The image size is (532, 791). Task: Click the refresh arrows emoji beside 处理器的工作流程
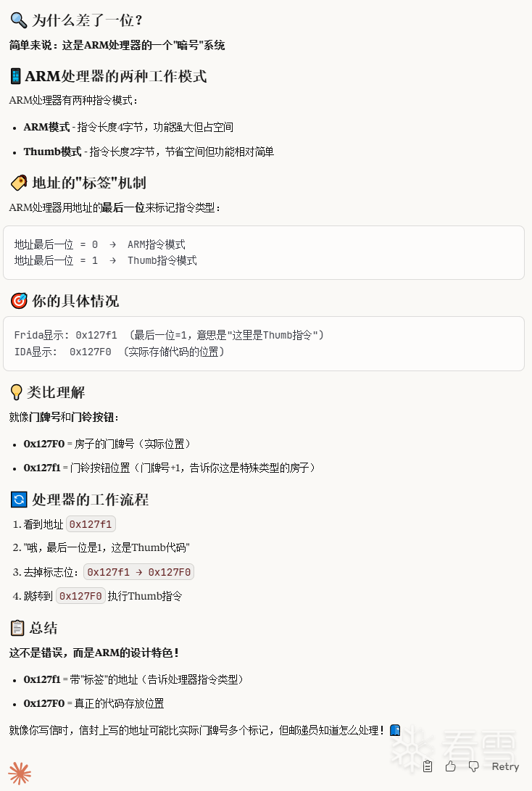coord(18,500)
